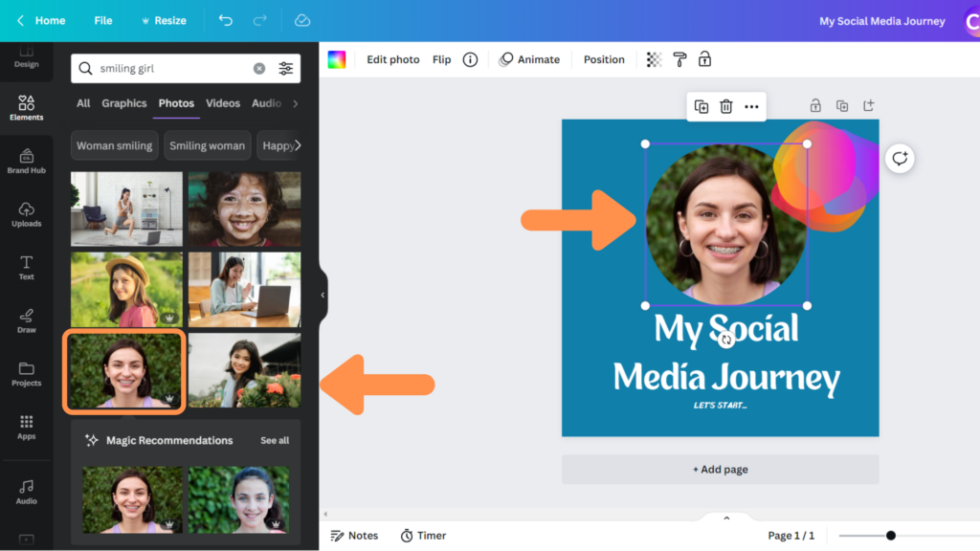Delete the selected photo with trash icon
980x551 pixels.
coord(725,107)
